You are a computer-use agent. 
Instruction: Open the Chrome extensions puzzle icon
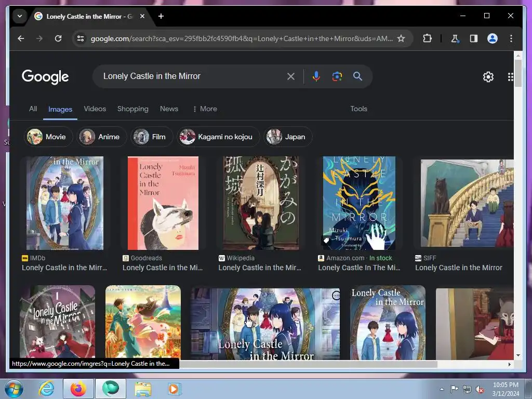click(427, 38)
